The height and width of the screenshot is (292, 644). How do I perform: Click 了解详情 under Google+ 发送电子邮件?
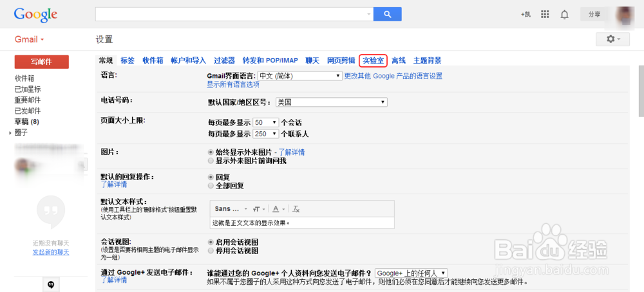(x=114, y=280)
